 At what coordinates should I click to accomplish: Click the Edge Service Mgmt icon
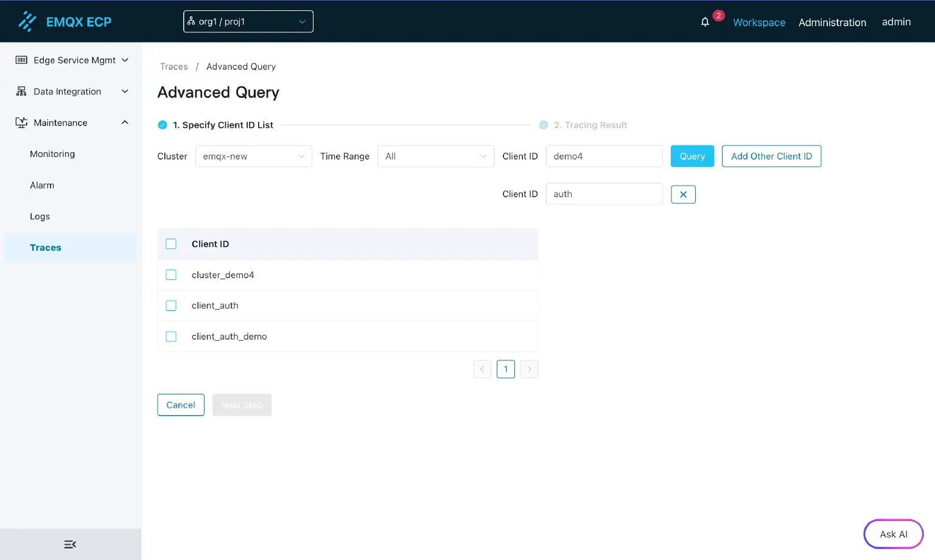[x=21, y=60]
